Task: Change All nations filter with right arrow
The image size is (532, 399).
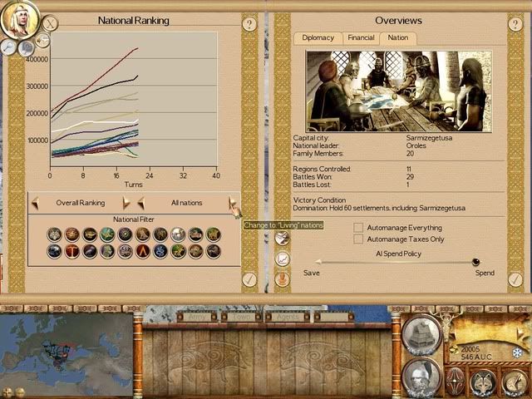Action: click(232, 203)
